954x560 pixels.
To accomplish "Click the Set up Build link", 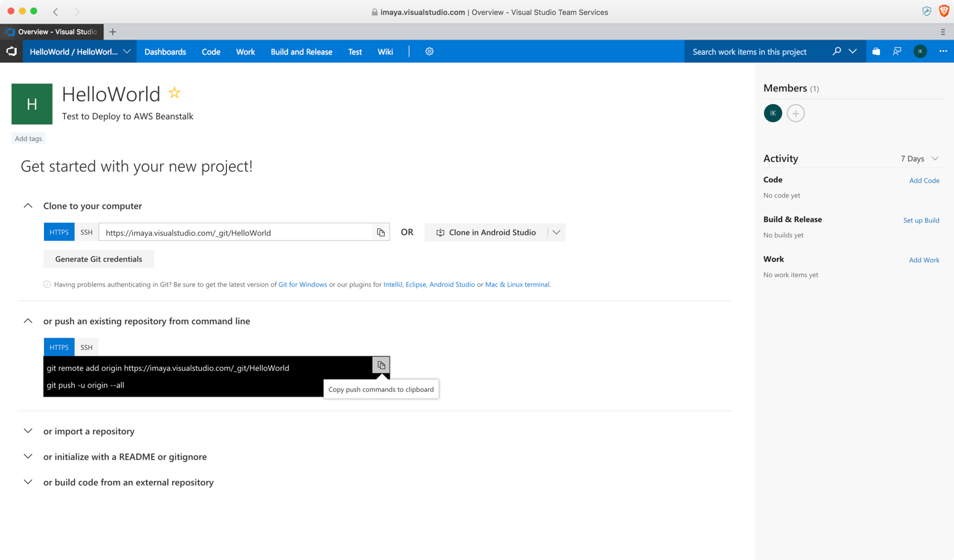I will 921,220.
